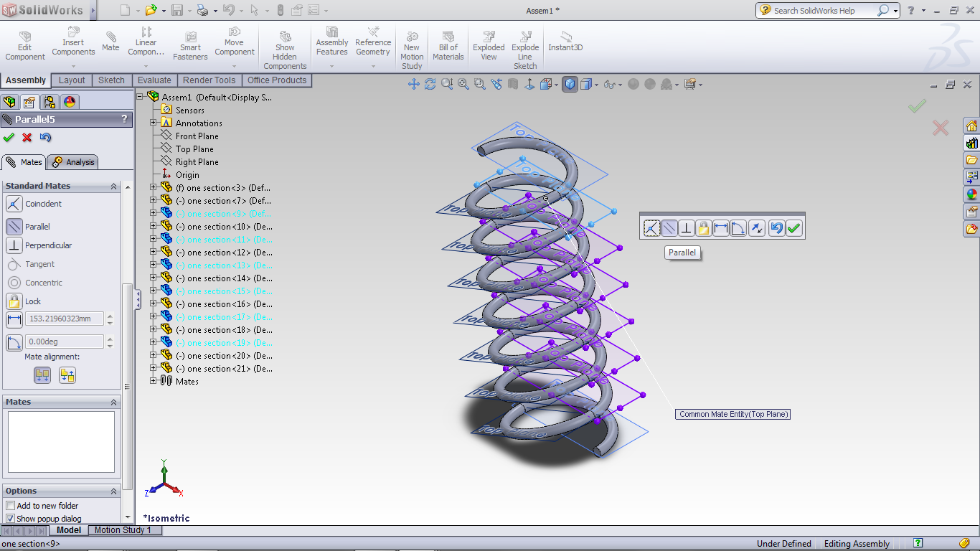Switch to the Layout tab
Viewport: 980px width, 551px height.
point(72,80)
